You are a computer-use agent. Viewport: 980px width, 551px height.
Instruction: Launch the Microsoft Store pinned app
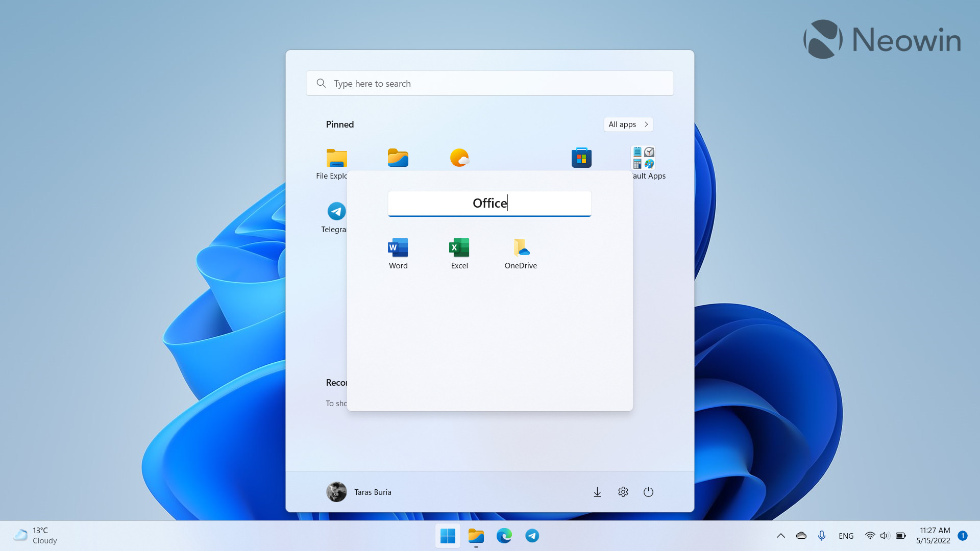pyautogui.click(x=581, y=158)
